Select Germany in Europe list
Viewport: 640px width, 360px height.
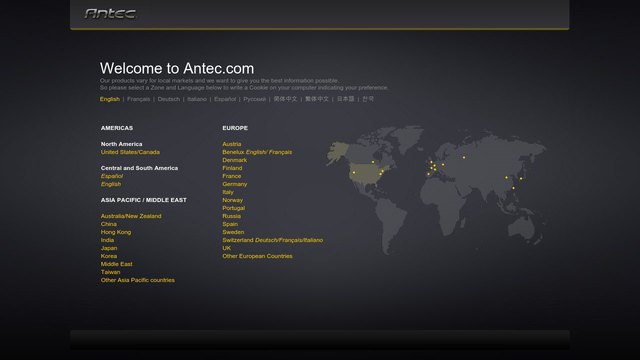(235, 184)
